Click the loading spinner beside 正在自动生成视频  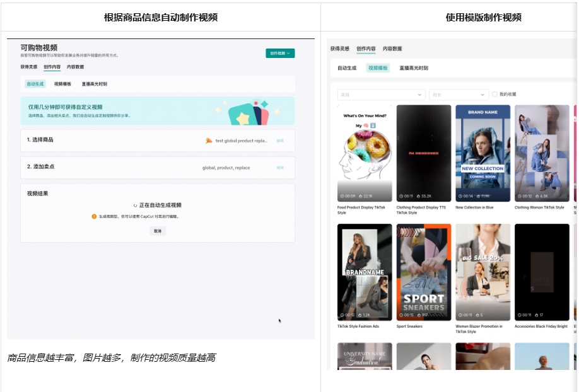click(x=135, y=205)
